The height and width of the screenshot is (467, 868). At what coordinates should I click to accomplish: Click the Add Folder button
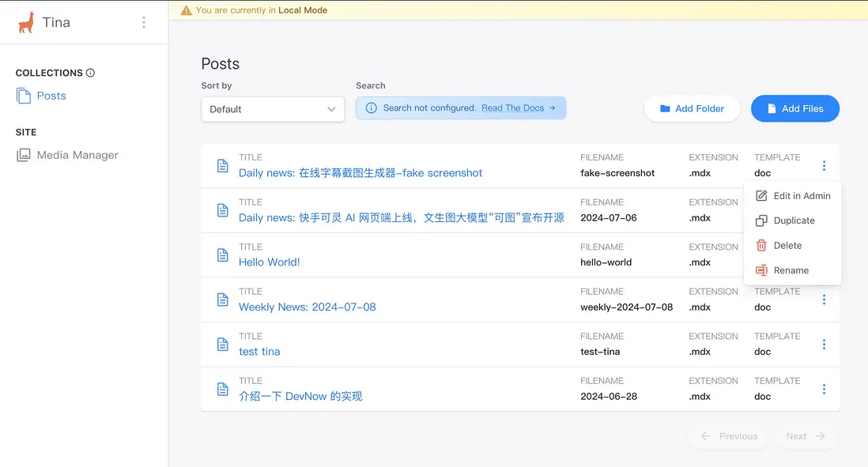click(692, 108)
